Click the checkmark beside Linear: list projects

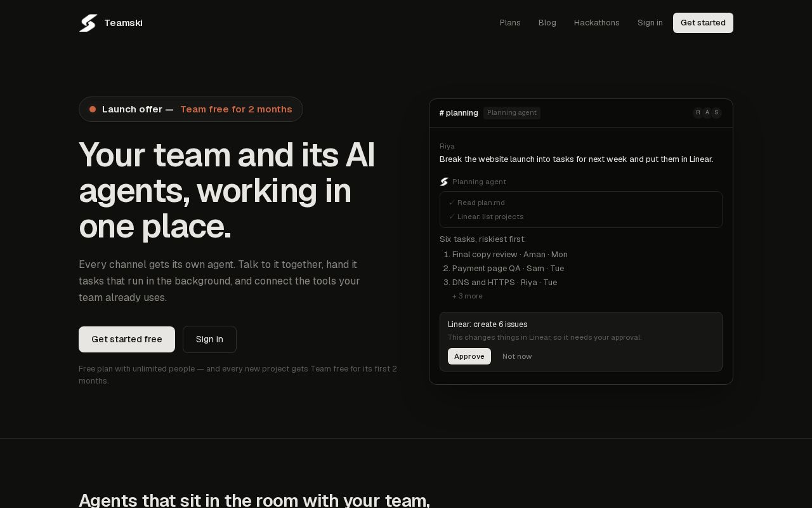[x=452, y=217]
